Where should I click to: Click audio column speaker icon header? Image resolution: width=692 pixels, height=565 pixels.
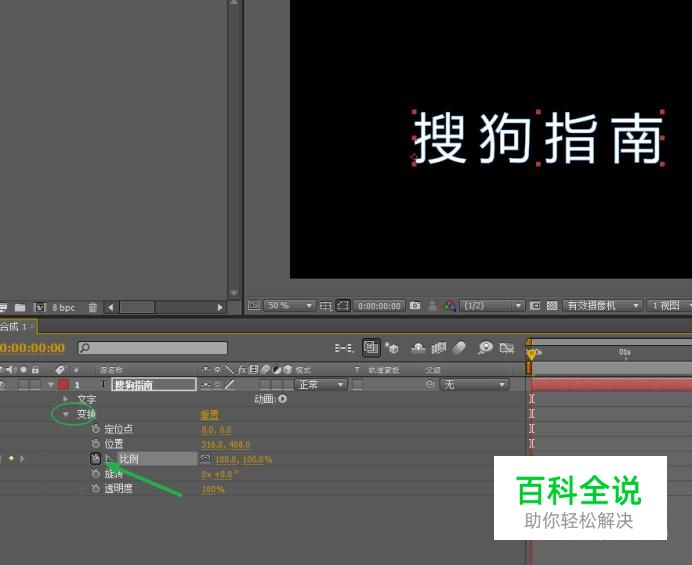coord(11,369)
